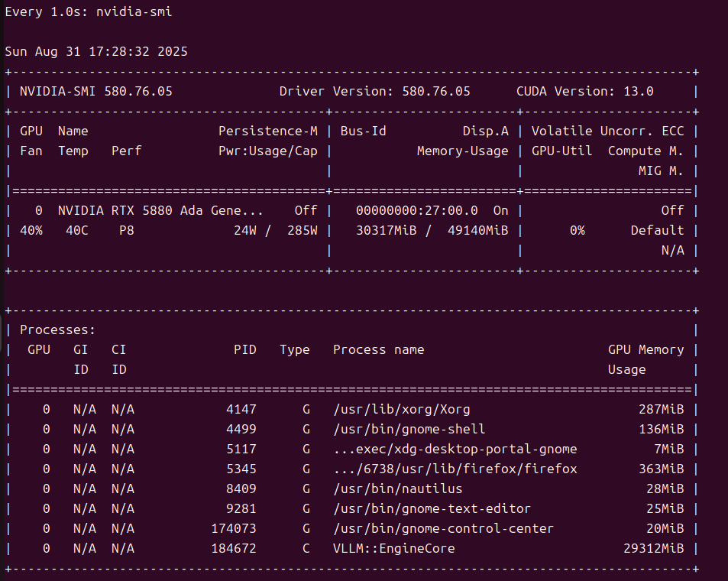
Task: Click process name '/usr/lib/xorg/Xorg'
Action: point(402,410)
